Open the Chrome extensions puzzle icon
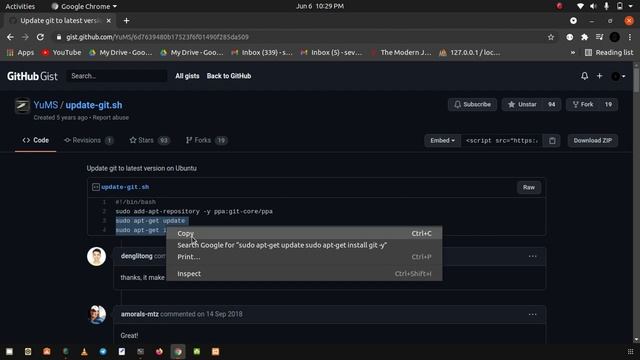Viewport: 640px width, 360px height. click(x=584, y=37)
